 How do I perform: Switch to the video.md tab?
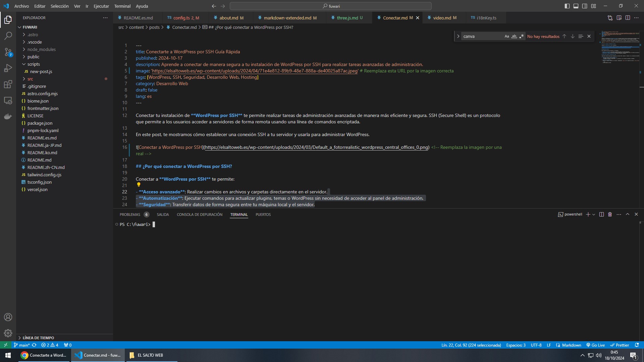[442, 18]
